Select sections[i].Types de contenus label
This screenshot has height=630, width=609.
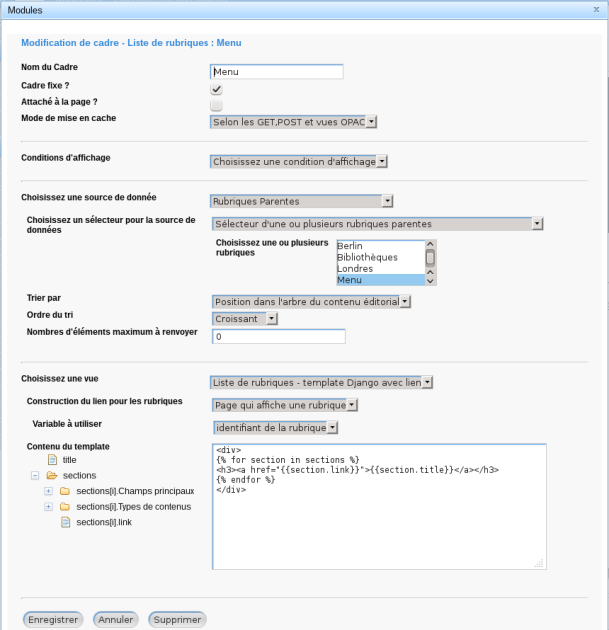click(133, 507)
